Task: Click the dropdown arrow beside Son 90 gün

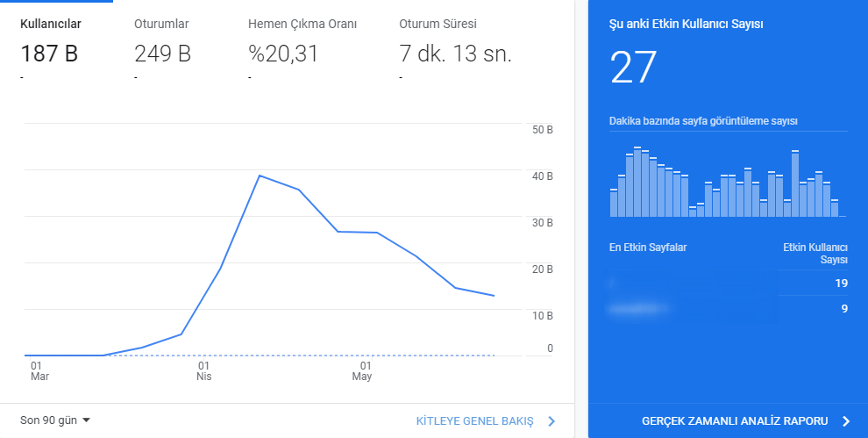Action: pyautogui.click(x=86, y=420)
